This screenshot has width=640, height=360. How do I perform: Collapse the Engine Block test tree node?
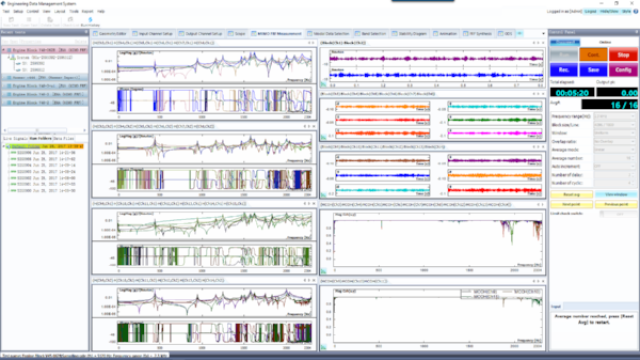point(4,50)
